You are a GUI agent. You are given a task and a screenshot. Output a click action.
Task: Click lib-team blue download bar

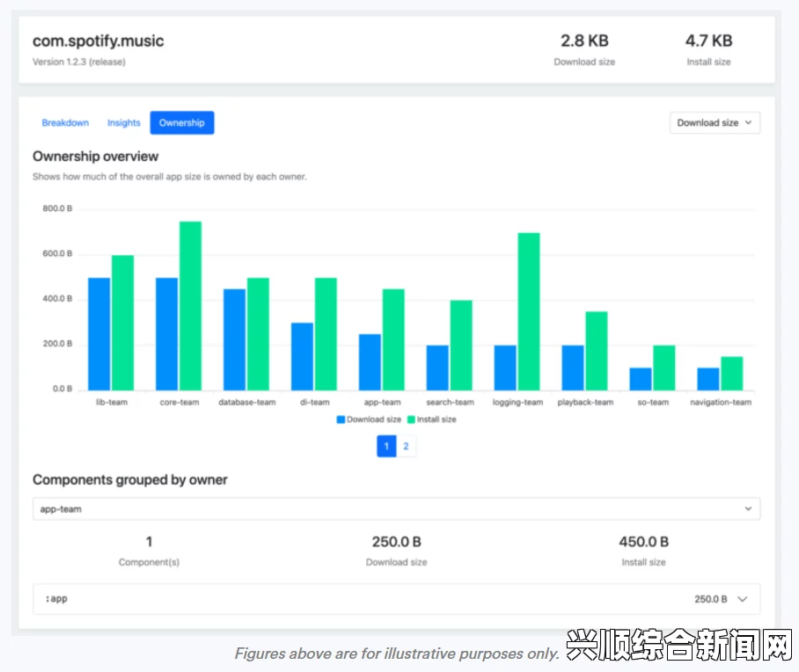[99, 334]
